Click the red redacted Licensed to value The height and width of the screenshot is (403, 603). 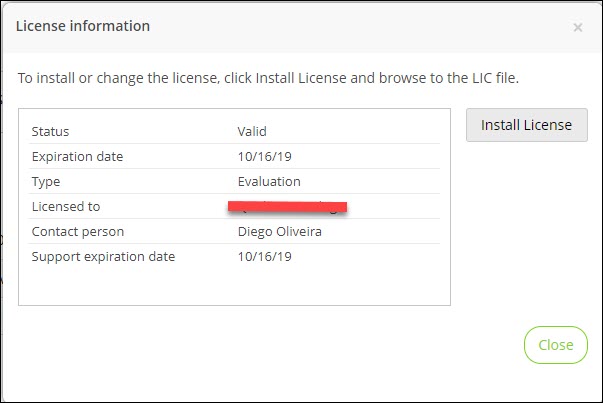tap(288, 207)
